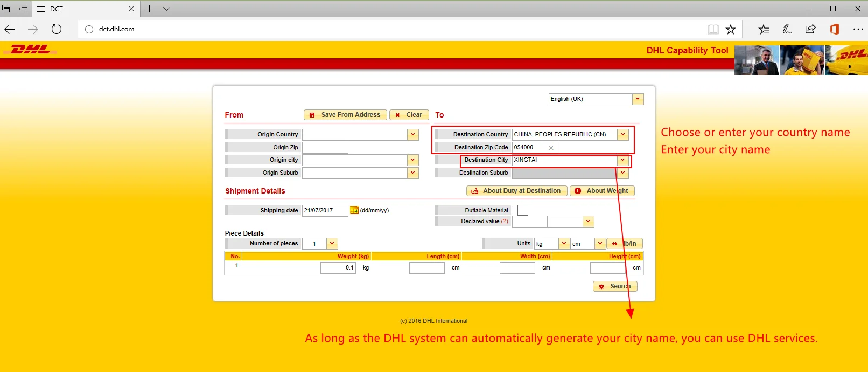The height and width of the screenshot is (372, 868).
Task: Click the Weight (kg) field for piece 1
Action: point(338,268)
